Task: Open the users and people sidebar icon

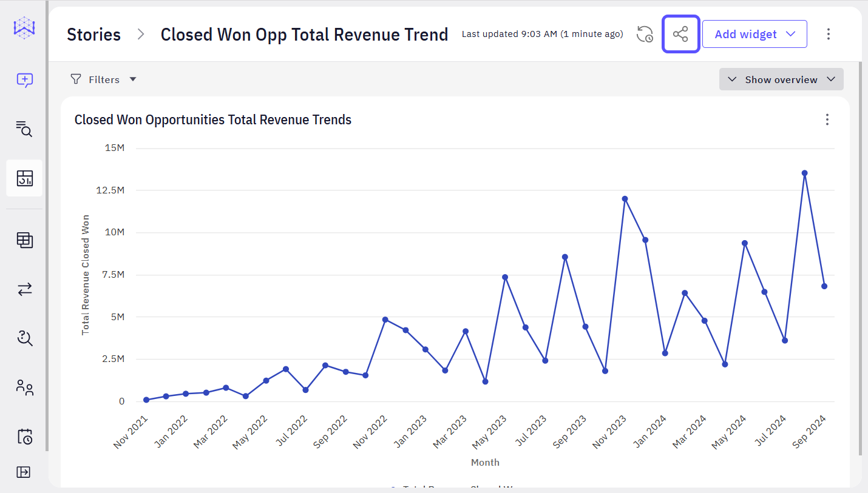Action: (x=24, y=387)
